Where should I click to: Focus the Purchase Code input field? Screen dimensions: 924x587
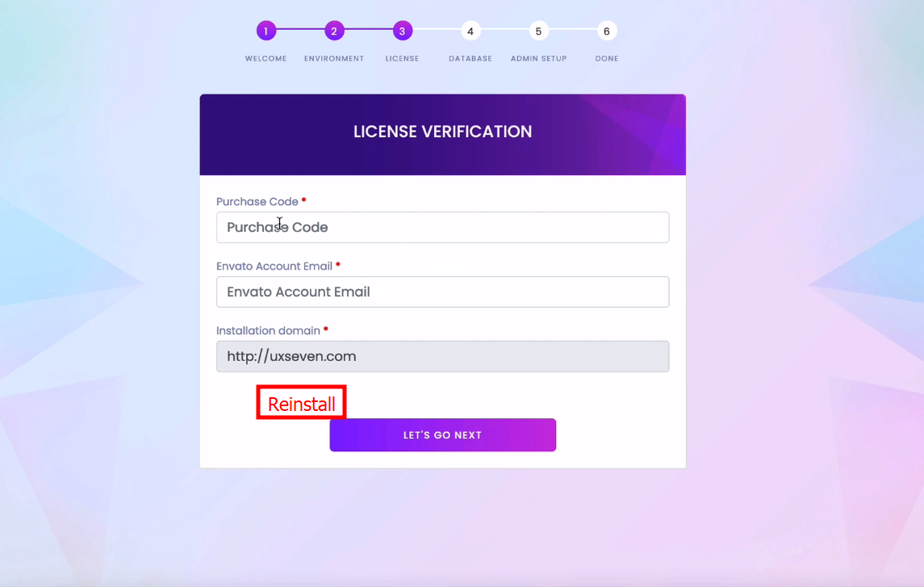coord(442,228)
